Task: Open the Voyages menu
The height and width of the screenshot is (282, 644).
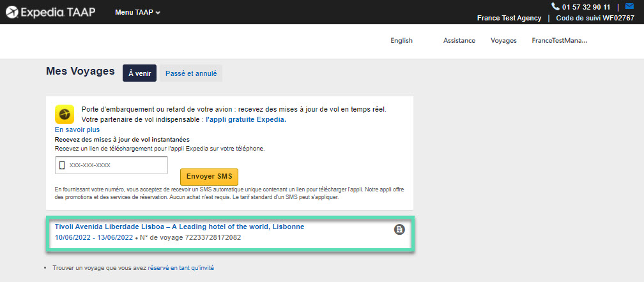Action: pyautogui.click(x=503, y=41)
